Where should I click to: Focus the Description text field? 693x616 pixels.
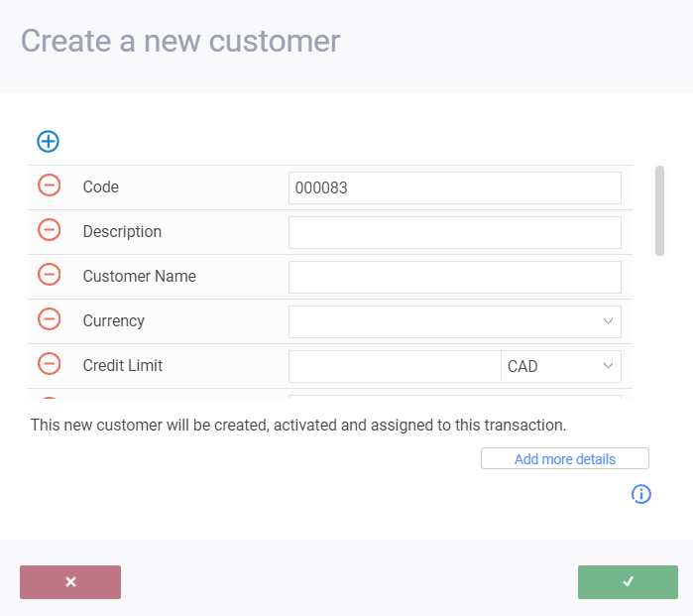454,232
